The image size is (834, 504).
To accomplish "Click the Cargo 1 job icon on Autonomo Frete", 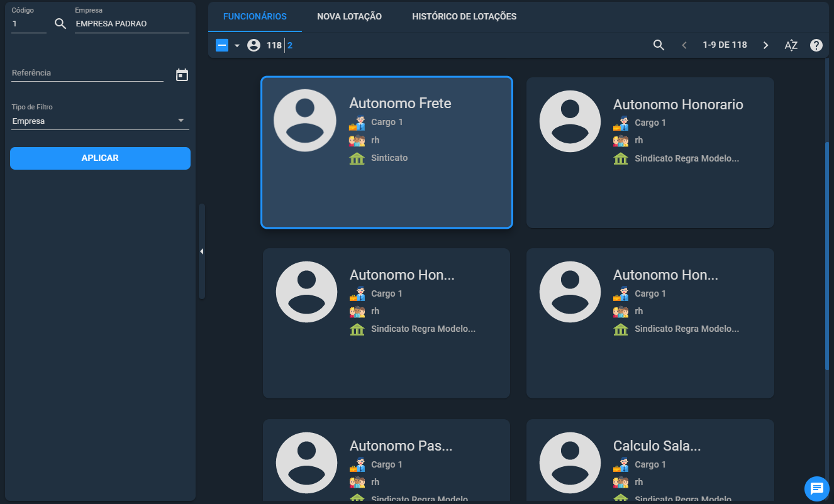I will coord(357,123).
